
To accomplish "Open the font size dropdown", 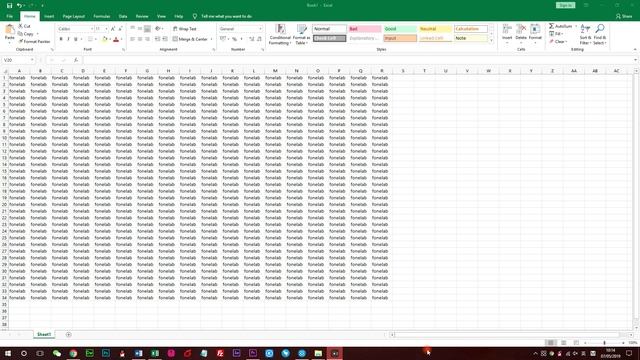I will tap(107, 29).
